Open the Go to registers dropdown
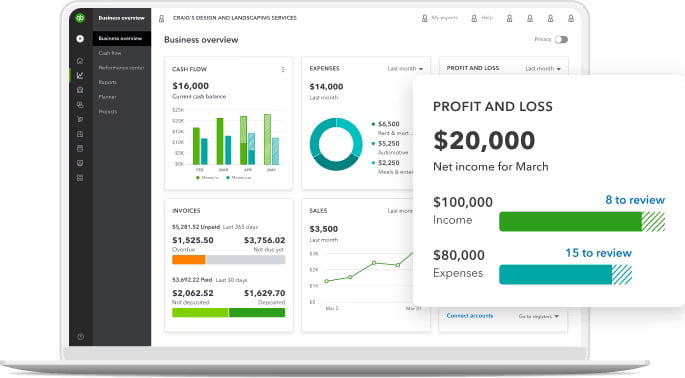Image resolution: width=685 pixels, height=378 pixels. (x=539, y=316)
